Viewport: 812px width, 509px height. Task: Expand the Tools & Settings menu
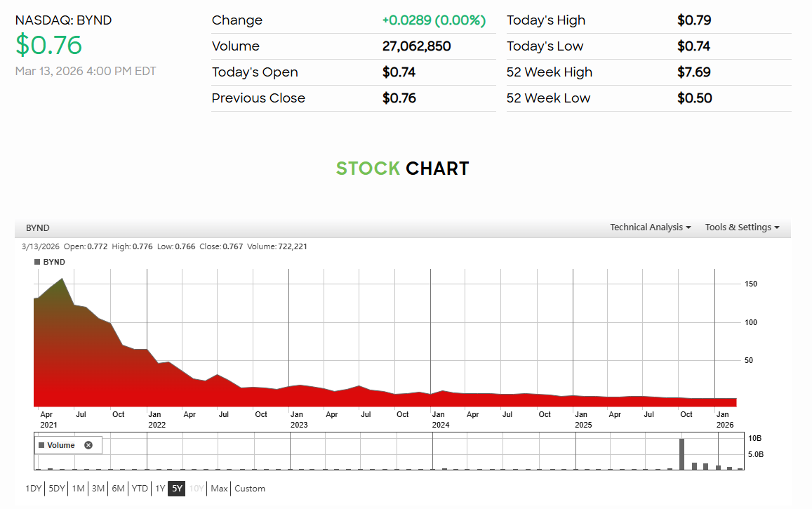[x=742, y=227]
